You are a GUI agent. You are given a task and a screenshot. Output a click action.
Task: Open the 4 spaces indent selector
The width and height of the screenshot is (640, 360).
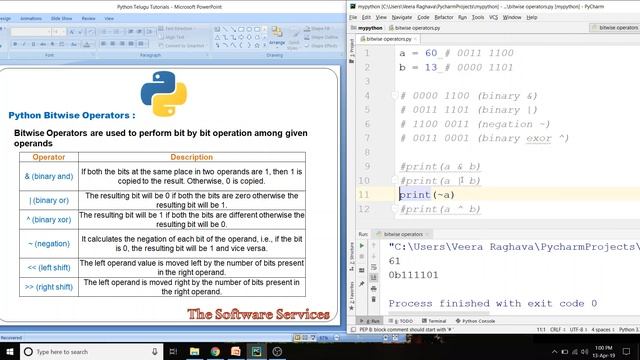(x=602, y=329)
